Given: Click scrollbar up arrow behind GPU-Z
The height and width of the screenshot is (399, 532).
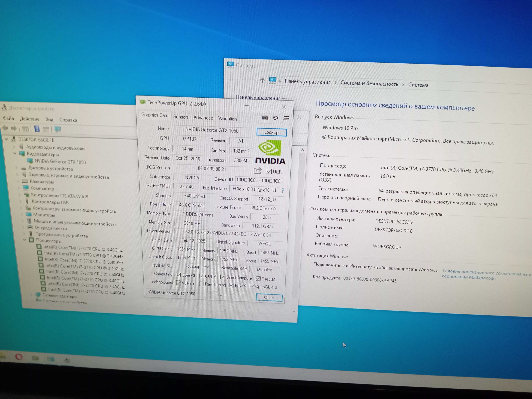Looking at the screenshot, I should [x=302, y=150].
